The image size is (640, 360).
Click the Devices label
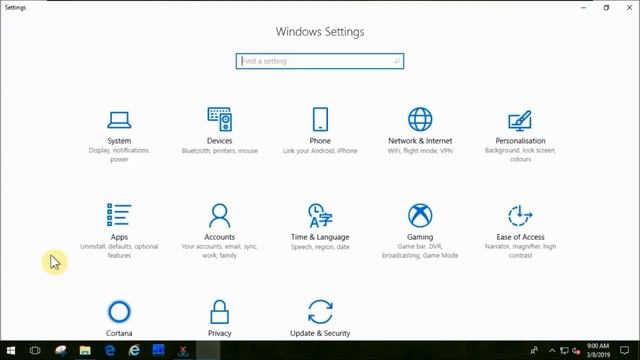point(220,141)
